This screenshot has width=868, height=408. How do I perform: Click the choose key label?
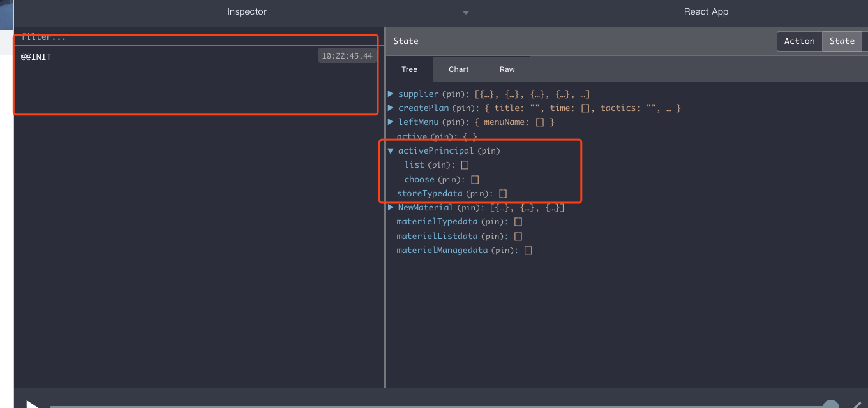pos(419,179)
